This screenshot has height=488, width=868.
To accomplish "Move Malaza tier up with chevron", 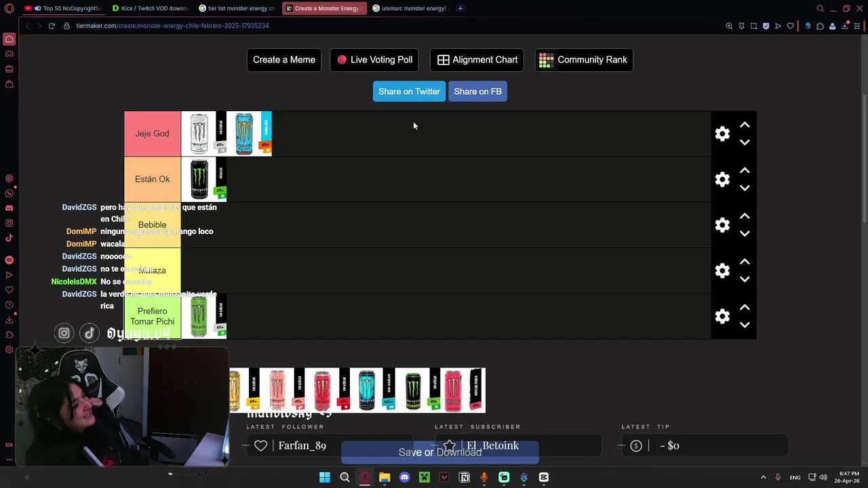I will (x=745, y=262).
